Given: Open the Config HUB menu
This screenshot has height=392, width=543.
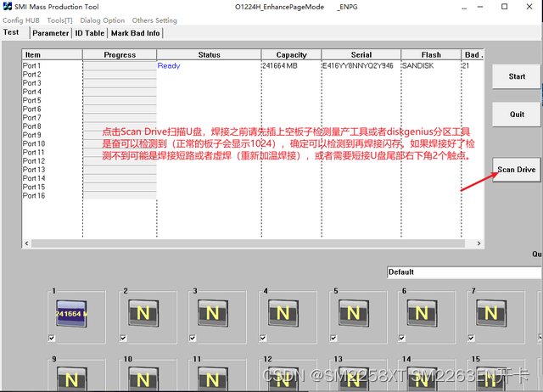Looking at the screenshot, I should 21,20.
